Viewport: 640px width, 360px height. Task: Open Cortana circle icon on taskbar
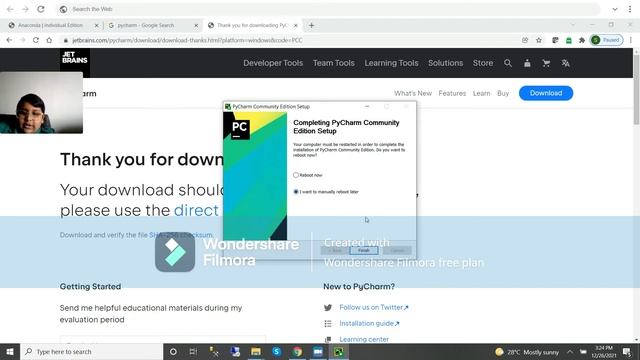(173, 351)
